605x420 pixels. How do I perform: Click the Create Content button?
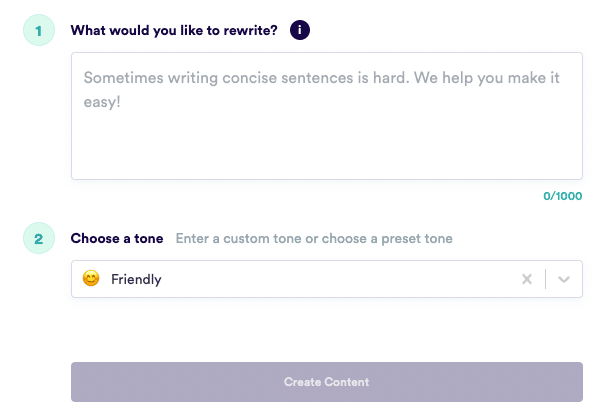(327, 382)
